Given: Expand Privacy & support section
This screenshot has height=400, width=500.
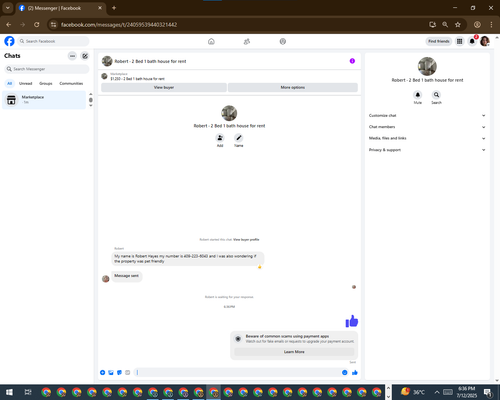Looking at the screenshot, I should (x=427, y=150).
